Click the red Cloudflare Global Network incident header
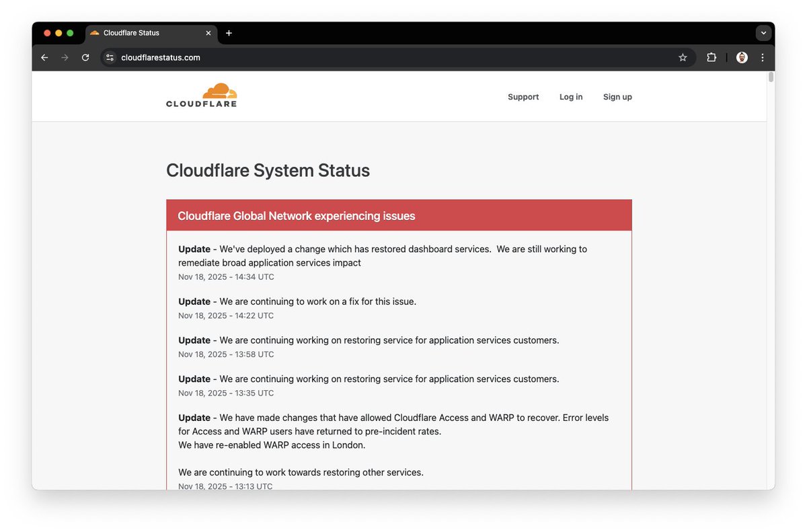 pos(399,216)
